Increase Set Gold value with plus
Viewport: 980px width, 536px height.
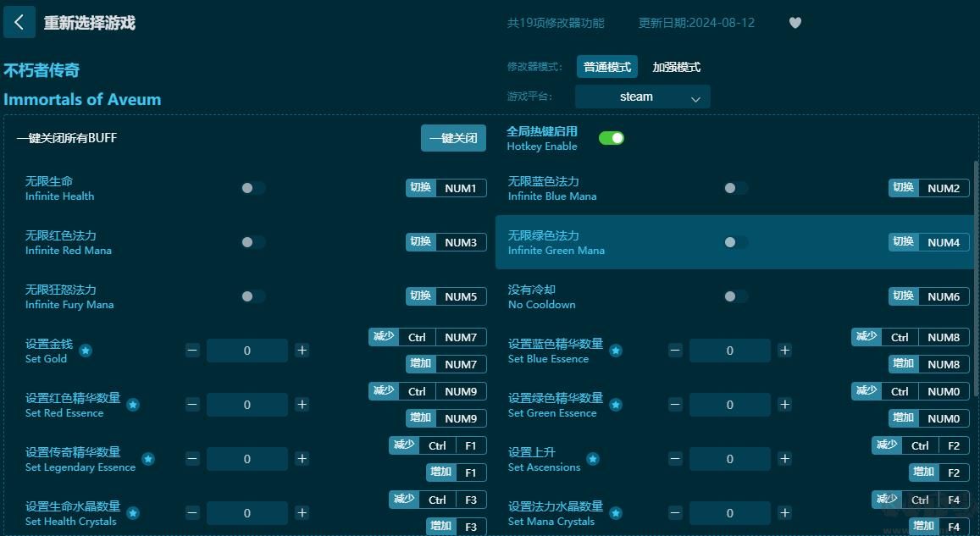302,351
